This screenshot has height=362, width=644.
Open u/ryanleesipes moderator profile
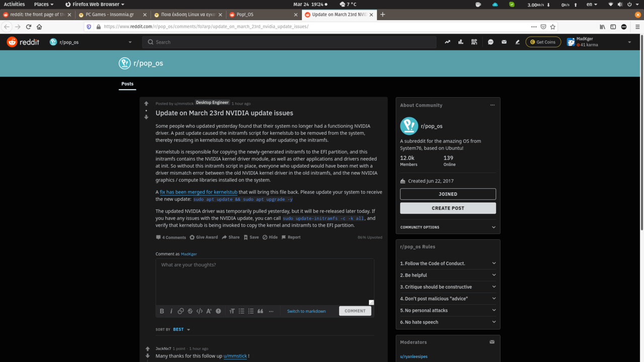coord(414,356)
